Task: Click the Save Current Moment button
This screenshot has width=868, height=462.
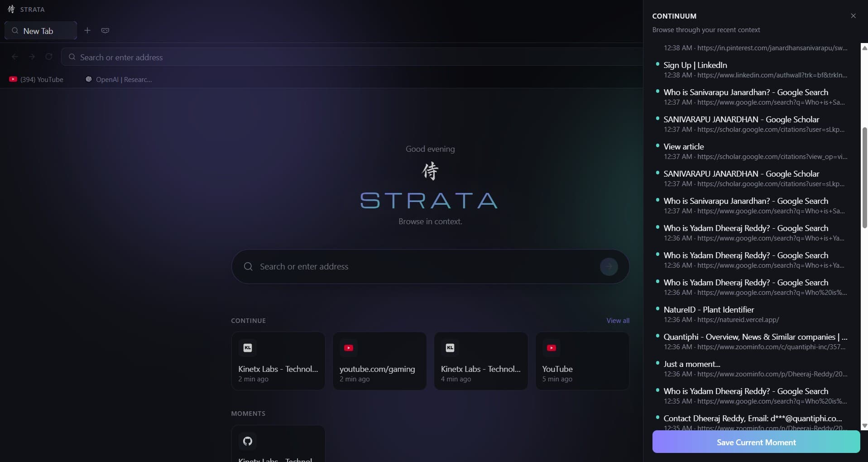Action: tap(756, 442)
